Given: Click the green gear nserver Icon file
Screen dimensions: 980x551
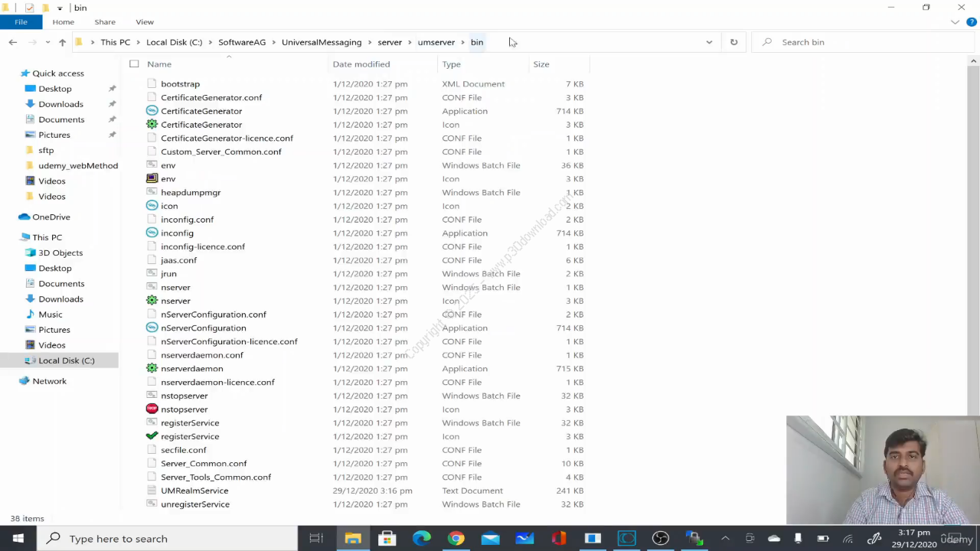Looking at the screenshot, I should tap(152, 301).
